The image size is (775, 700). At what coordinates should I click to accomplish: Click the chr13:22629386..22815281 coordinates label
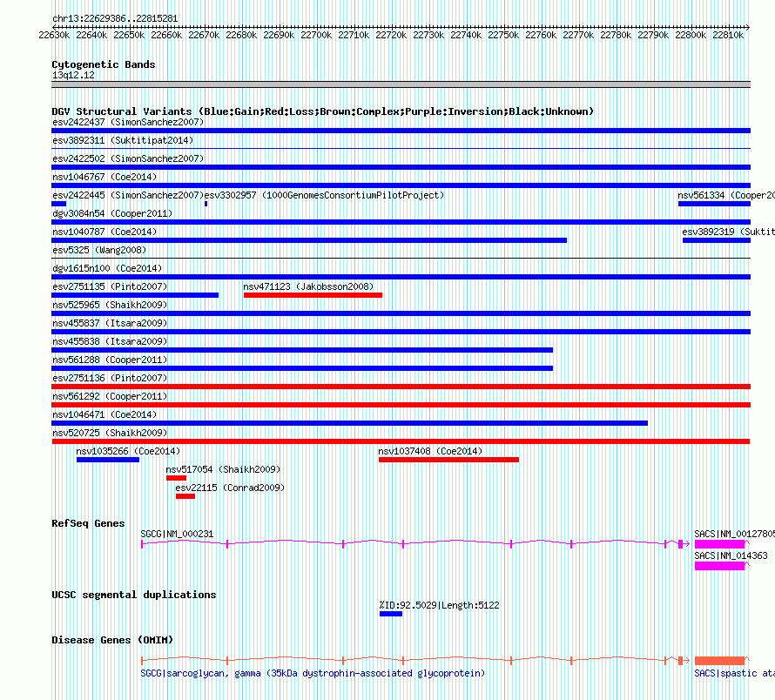click(115, 18)
